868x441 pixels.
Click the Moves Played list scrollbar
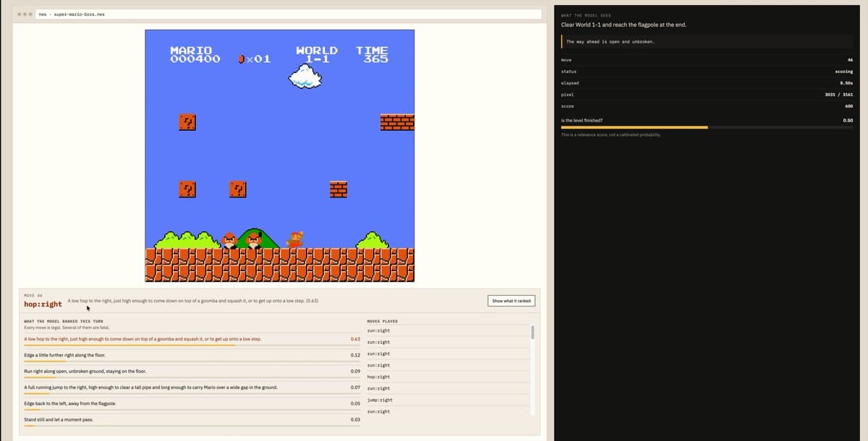pyautogui.click(x=533, y=332)
